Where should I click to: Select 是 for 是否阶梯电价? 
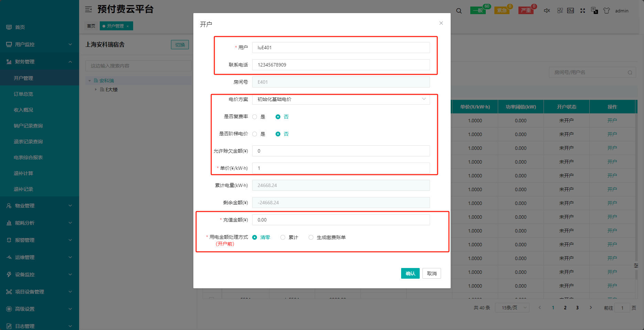[x=255, y=134]
